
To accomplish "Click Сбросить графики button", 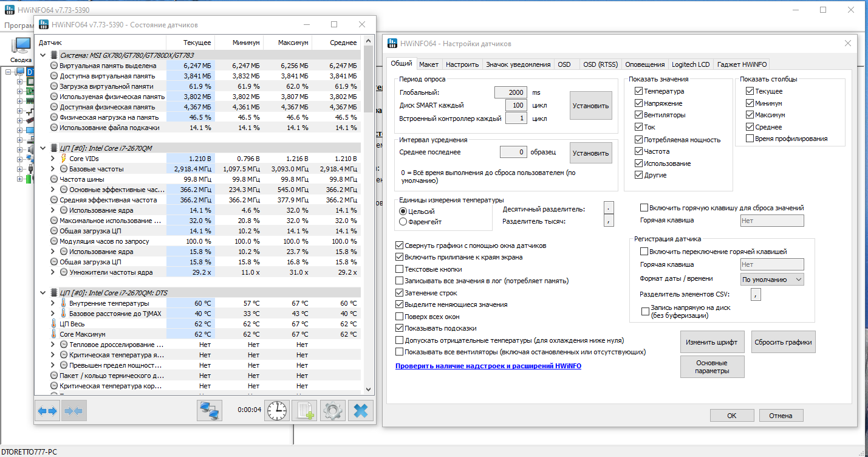I will coord(783,342).
